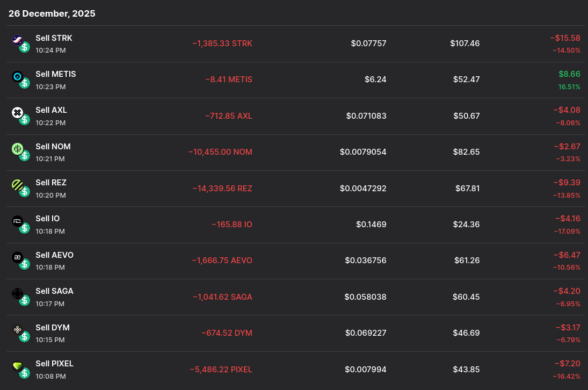Image resolution: width=588 pixels, height=390 pixels.
Task: Click the PIXEL token icon
Action: 18,366
